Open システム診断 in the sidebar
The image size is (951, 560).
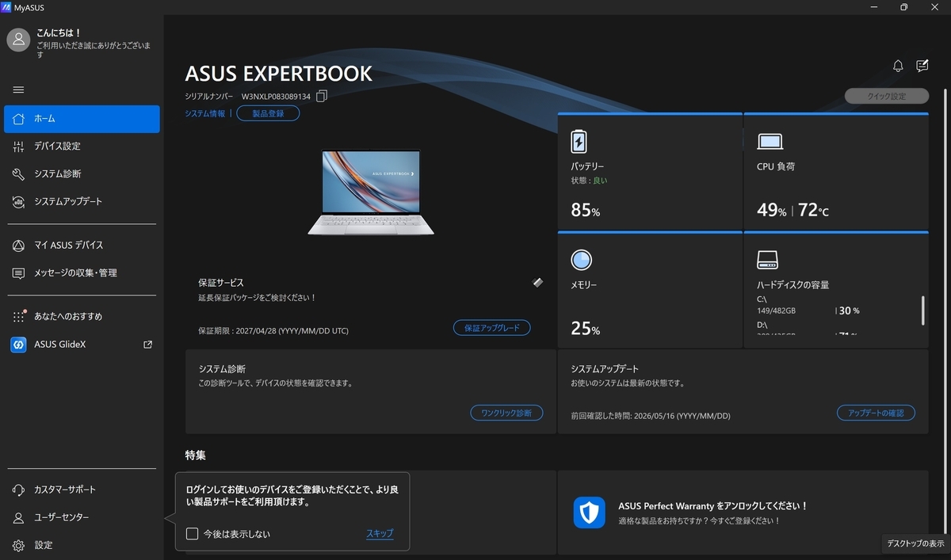[x=82, y=174]
